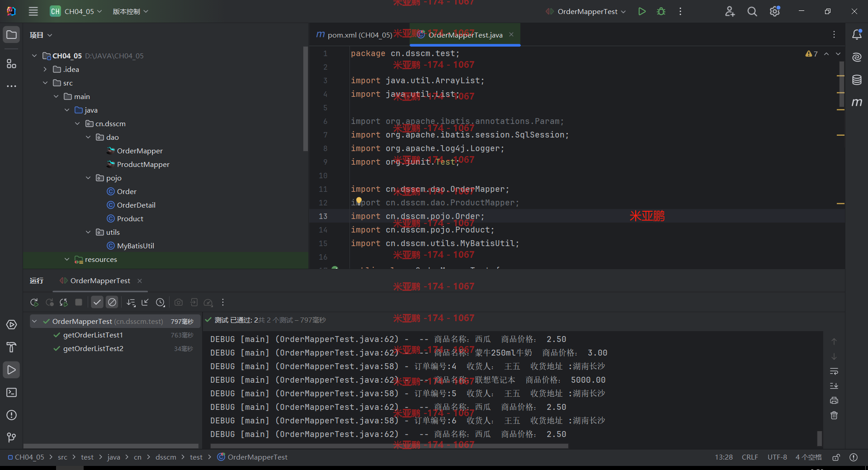Toggle show passed tests checkmark
Screen dimensions: 868x470
coord(97,302)
